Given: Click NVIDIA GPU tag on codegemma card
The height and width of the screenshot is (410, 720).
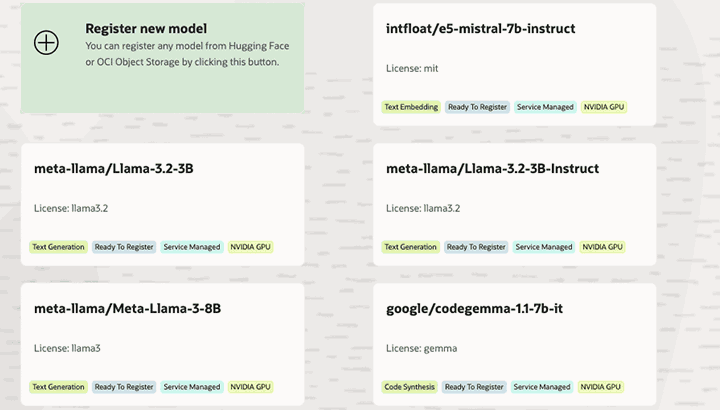Looking at the screenshot, I should [601, 387].
